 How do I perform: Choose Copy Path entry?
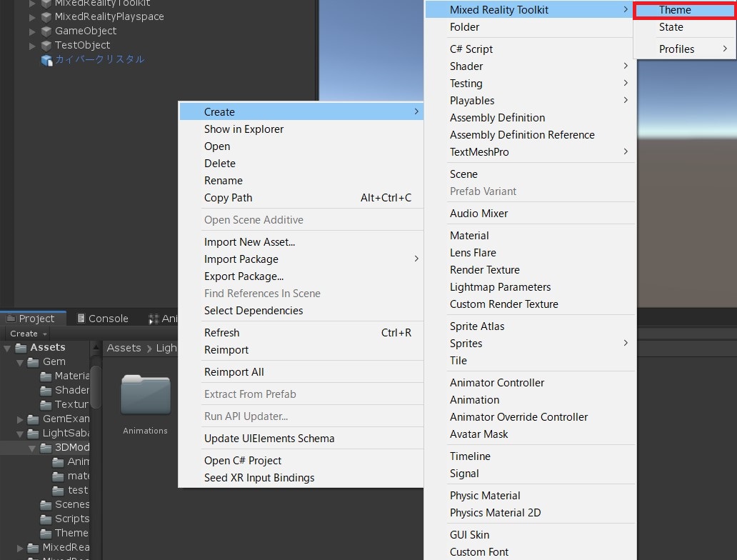302,198
